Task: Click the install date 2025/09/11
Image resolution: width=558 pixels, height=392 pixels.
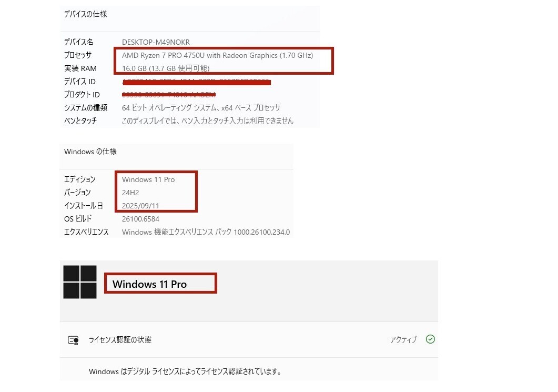Action: [x=140, y=206]
